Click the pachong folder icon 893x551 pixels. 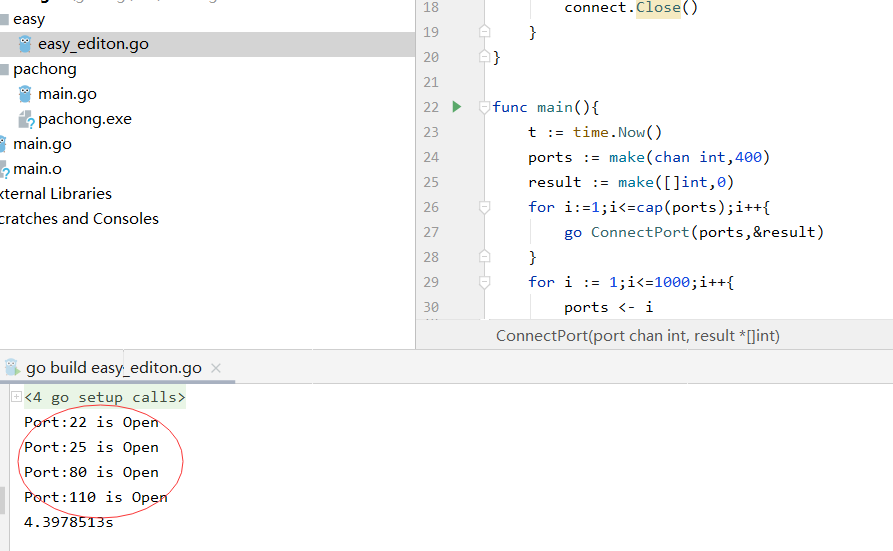tap(4, 69)
